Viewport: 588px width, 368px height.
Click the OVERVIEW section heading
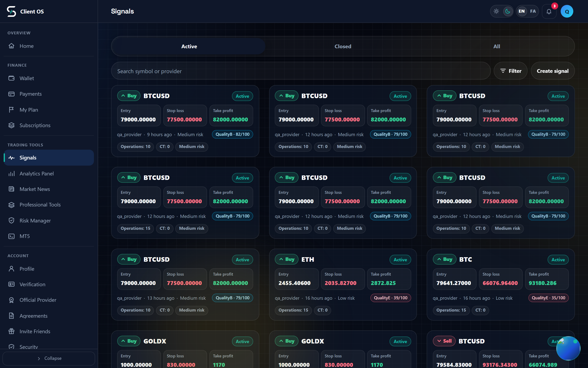[x=19, y=33]
